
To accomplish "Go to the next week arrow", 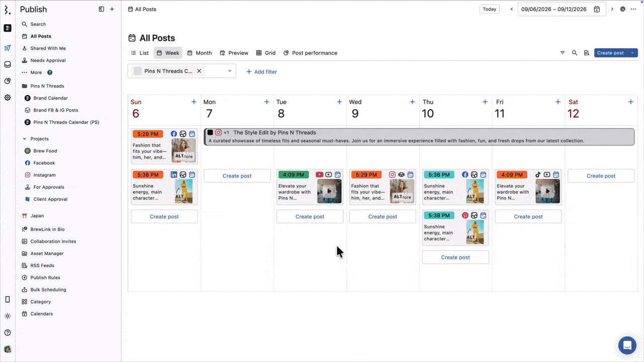I will point(612,9).
